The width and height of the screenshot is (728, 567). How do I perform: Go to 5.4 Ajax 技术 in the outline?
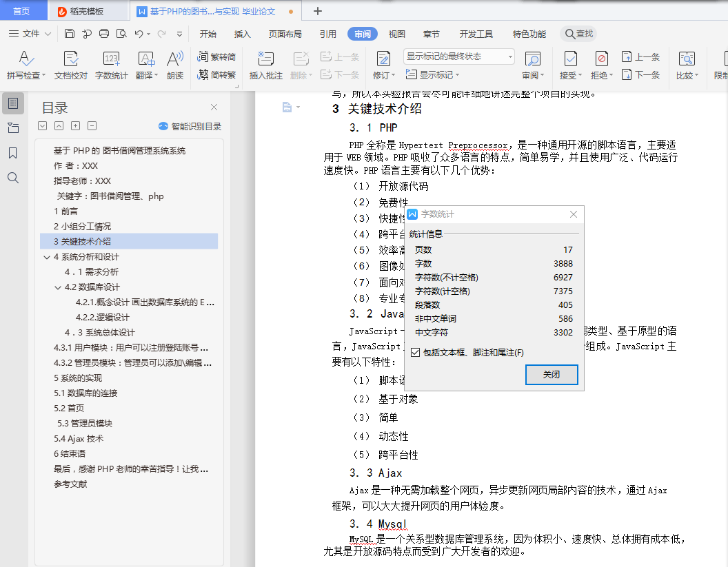tap(79, 438)
